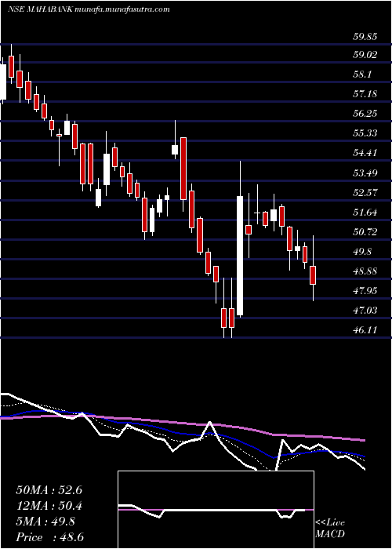The image size is (392, 549).
Task: Click the 47.95 price level label
Action: [x=365, y=291]
